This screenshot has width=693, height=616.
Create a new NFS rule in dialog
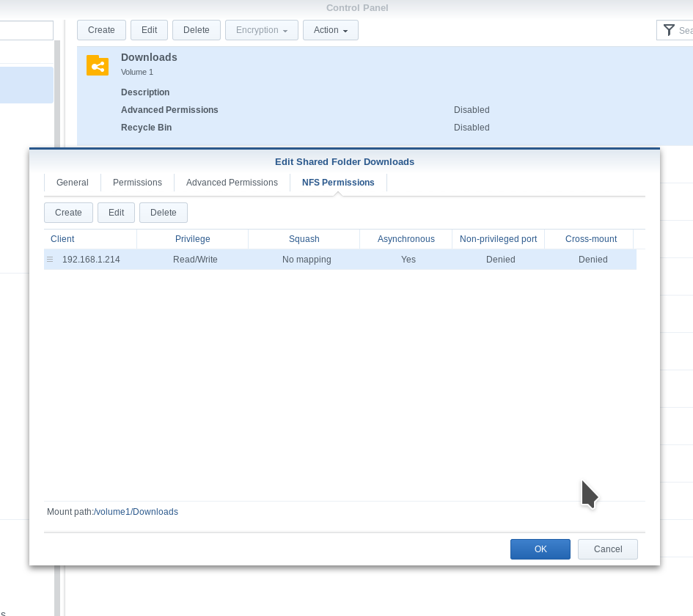68,213
